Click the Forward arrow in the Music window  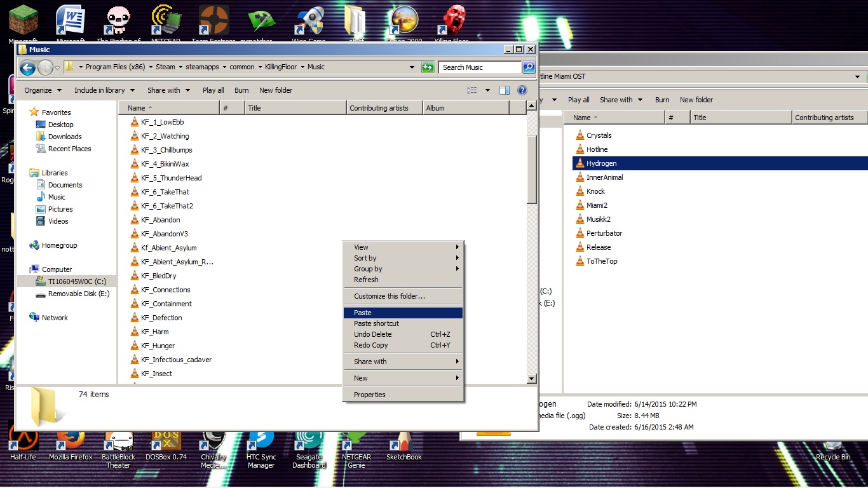coord(45,67)
